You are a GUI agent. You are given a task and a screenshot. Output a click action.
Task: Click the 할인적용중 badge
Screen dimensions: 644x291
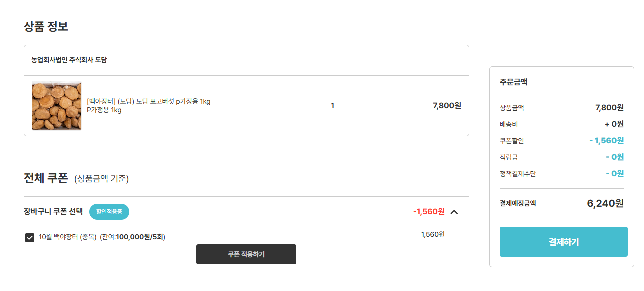109,212
